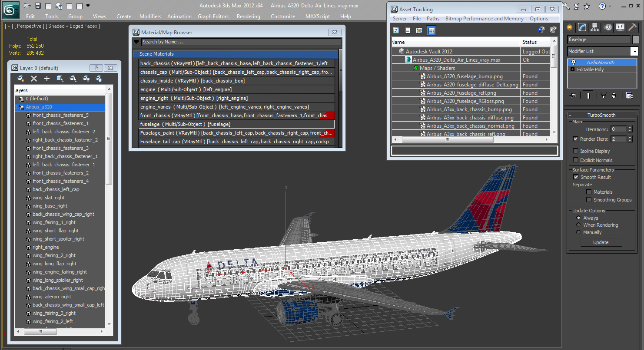Image resolution: width=644 pixels, height=350 pixels.
Task: Open the MAXScript menu
Action: [x=317, y=17]
